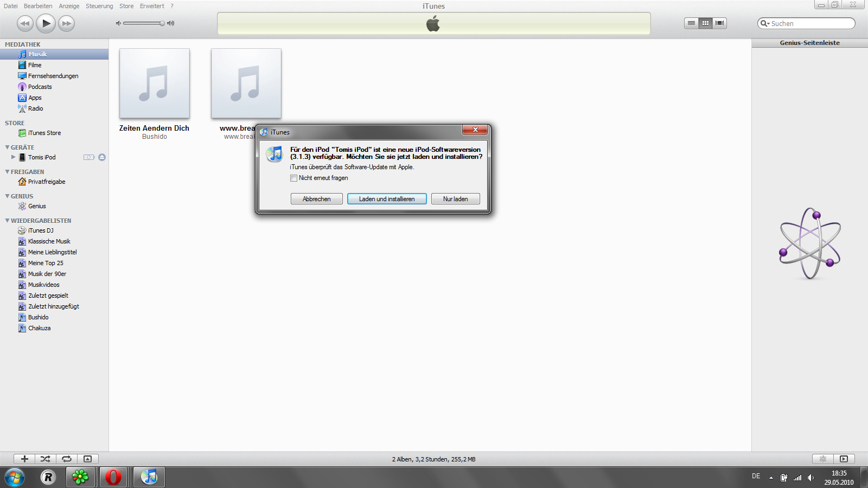The height and width of the screenshot is (488, 868).
Task: Tick the Nicht erneut fragen checkbox
Action: [293, 178]
